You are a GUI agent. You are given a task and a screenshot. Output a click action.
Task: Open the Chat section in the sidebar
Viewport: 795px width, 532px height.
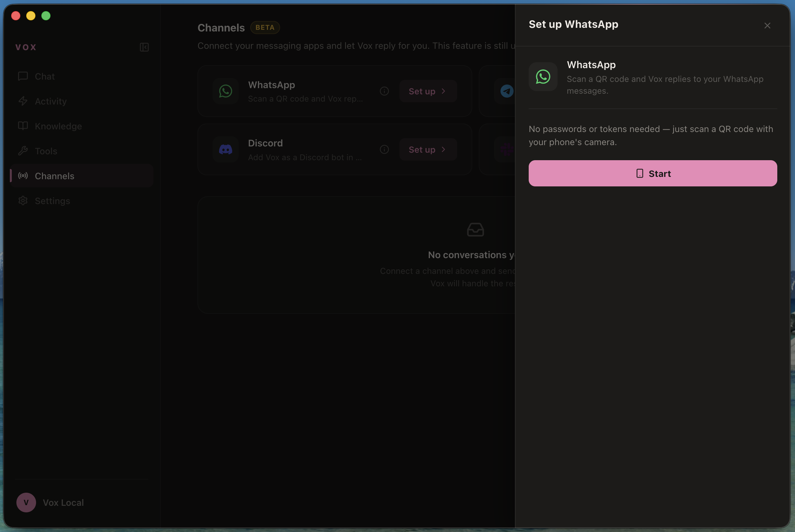[x=45, y=76]
